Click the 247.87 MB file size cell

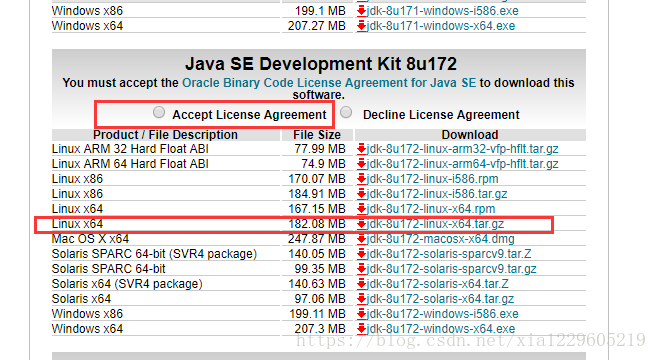click(x=317, y=239)
